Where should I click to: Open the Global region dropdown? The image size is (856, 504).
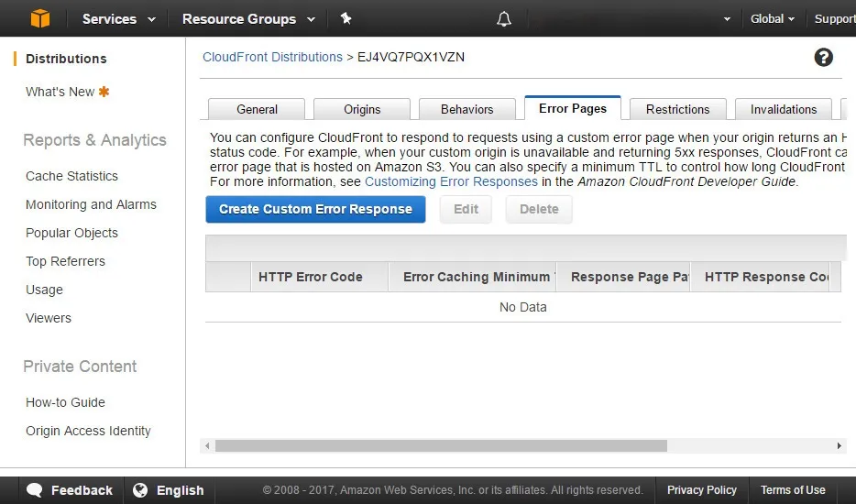coord(772,19)
